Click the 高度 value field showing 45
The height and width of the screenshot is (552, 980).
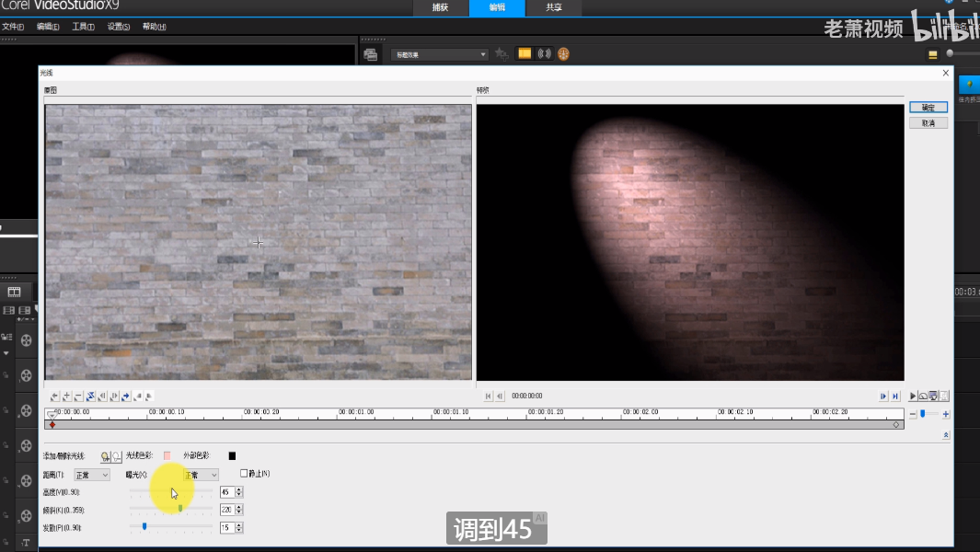click(x=227, y=492)
